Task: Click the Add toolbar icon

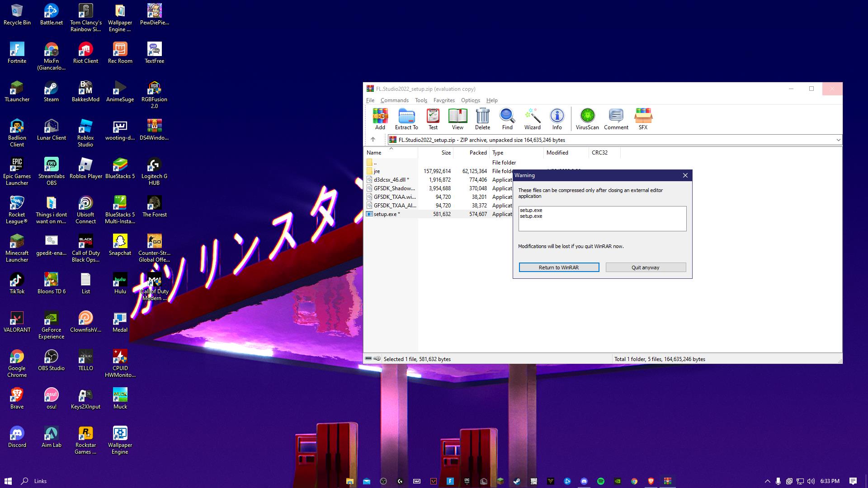Action: (380, 119)
